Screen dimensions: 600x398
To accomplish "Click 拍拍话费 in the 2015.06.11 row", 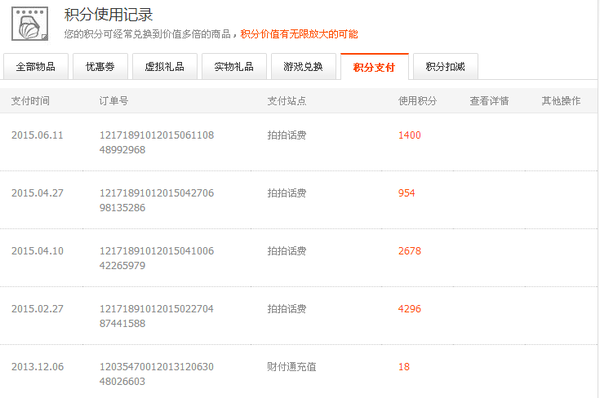I will click(x=287, y=135).
